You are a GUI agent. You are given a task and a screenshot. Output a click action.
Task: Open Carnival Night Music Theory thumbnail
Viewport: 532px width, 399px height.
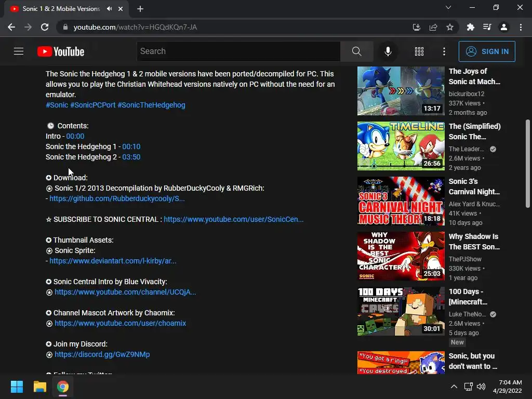click(x=401, y=201)
